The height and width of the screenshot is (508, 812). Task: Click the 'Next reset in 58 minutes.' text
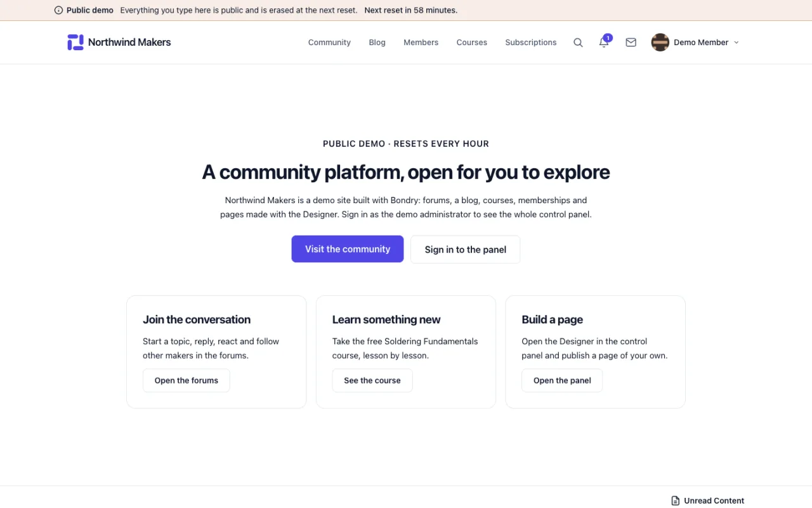point(411,10)
